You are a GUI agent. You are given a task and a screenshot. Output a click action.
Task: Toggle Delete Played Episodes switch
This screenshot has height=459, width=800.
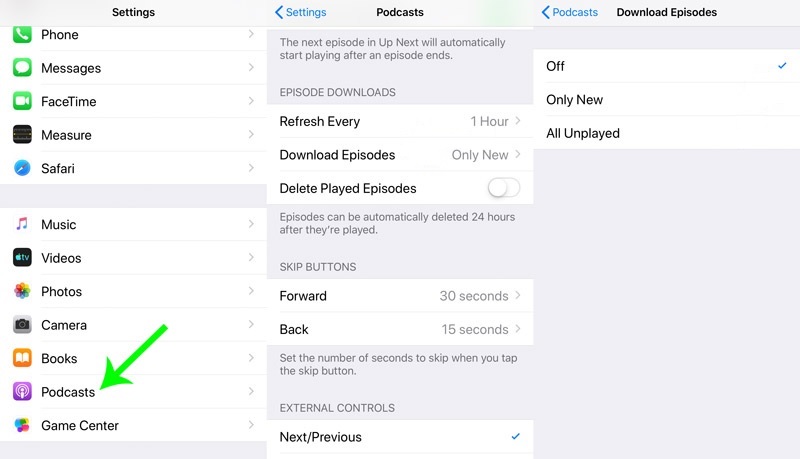503,188
